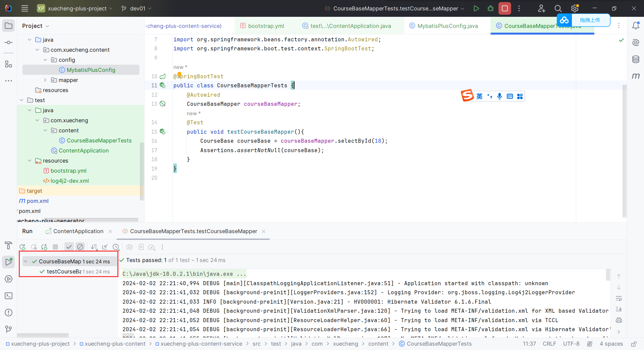The width and height of the screenshot is (644, 350).
Task: Click the 11:37 caret position indicator
Action: (x=529, y=344)
